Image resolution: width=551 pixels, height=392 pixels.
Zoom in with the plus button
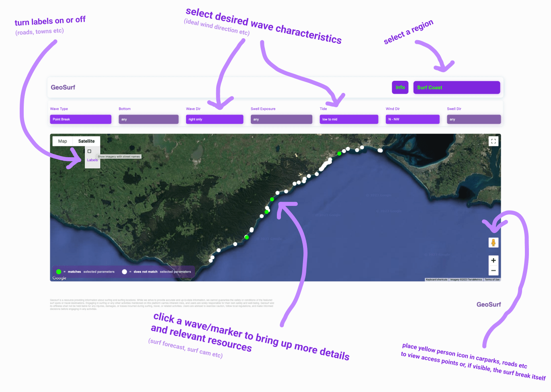pyautogui.click(x=494, y=261)
